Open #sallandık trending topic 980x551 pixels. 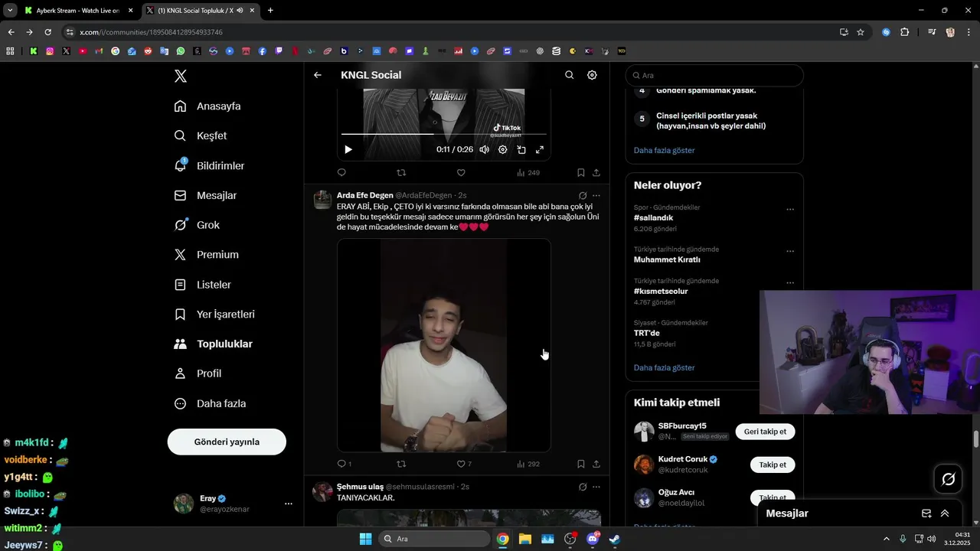653,218
